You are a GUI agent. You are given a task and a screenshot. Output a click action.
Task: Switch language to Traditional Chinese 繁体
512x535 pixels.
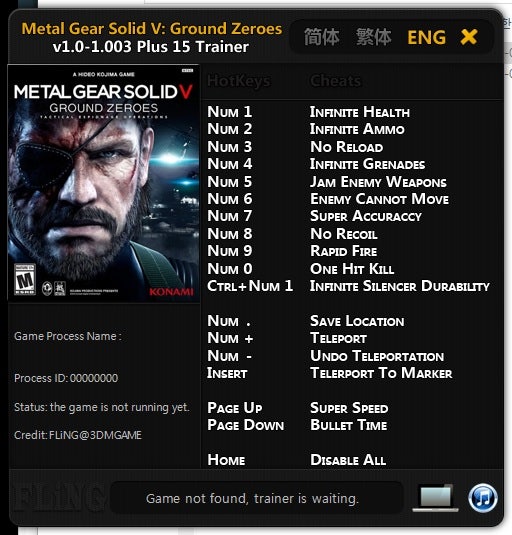click(x=374, y=37)
